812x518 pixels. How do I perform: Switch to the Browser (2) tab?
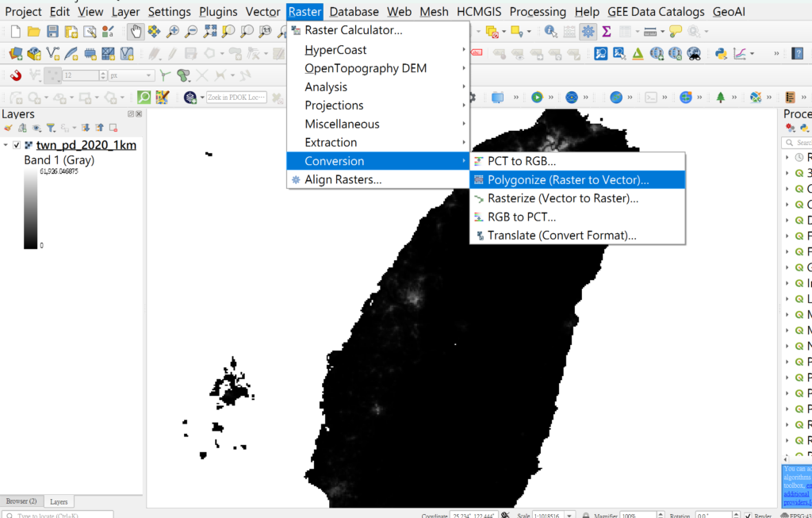pos(21,501)
